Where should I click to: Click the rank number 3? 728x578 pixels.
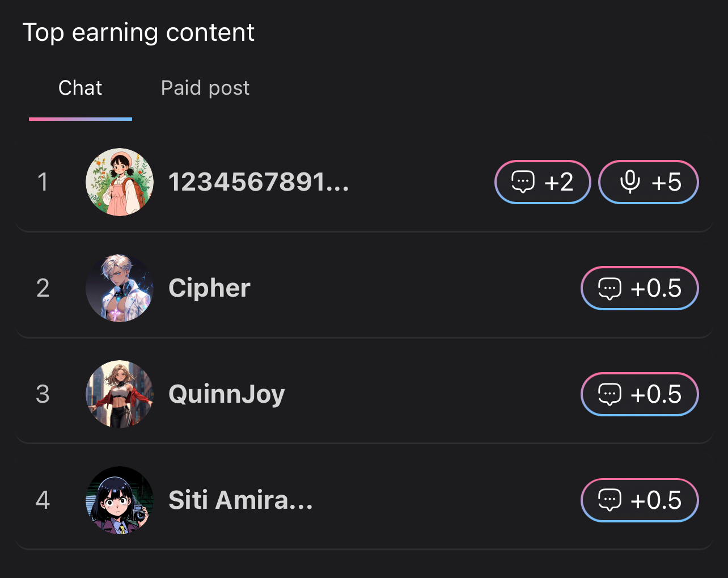[x=43, y=394]
